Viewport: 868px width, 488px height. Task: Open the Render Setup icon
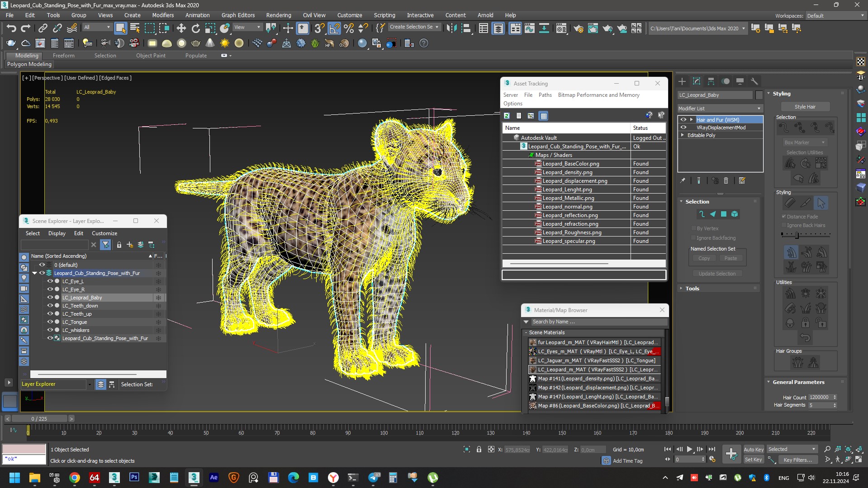pos(578,28)
